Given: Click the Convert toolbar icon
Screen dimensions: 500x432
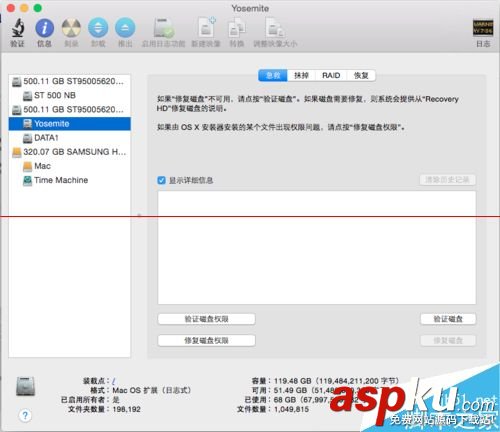Looking at the screenshot, I should [x=237, y=28].
